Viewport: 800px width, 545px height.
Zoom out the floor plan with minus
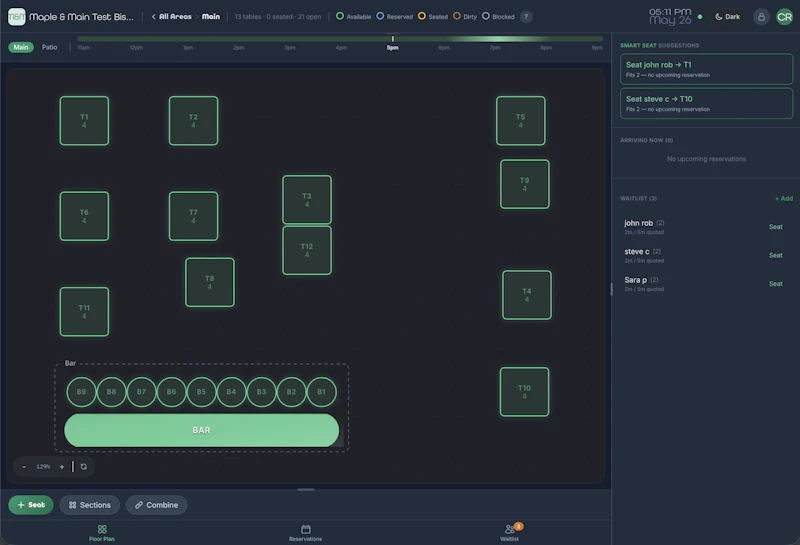coord(24,466)
